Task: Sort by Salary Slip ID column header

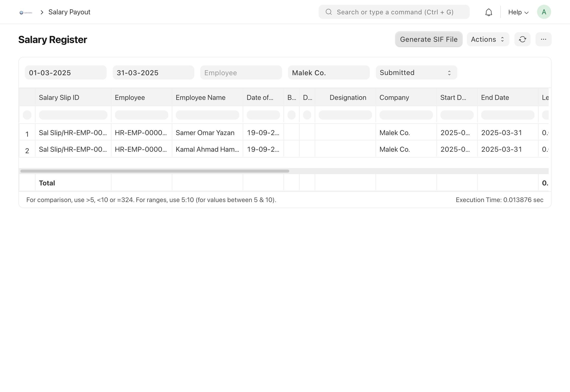Action: (59, 98)
